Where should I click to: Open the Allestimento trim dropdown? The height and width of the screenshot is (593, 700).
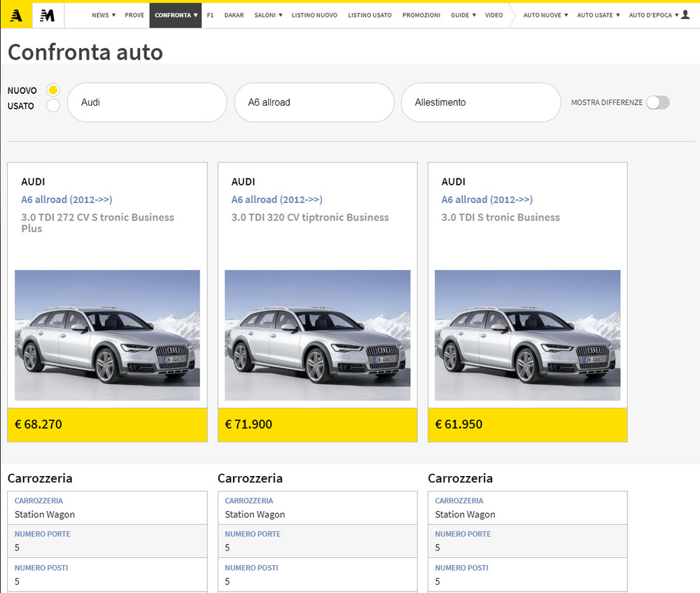coord(481,102)
